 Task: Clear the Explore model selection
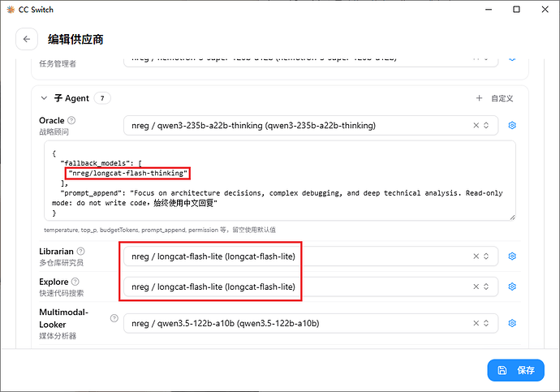click(476, 286)
